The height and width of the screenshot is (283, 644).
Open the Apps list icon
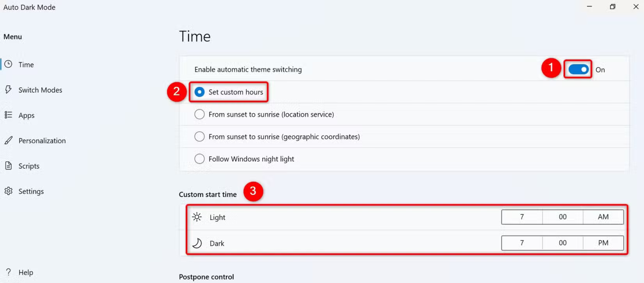(8, 115)
